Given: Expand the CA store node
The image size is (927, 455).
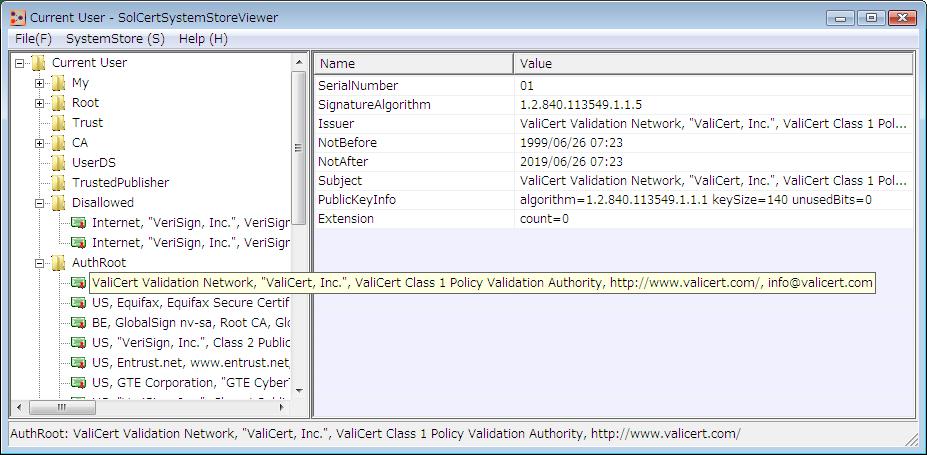Looking at the screenshot, I should 40,143.
